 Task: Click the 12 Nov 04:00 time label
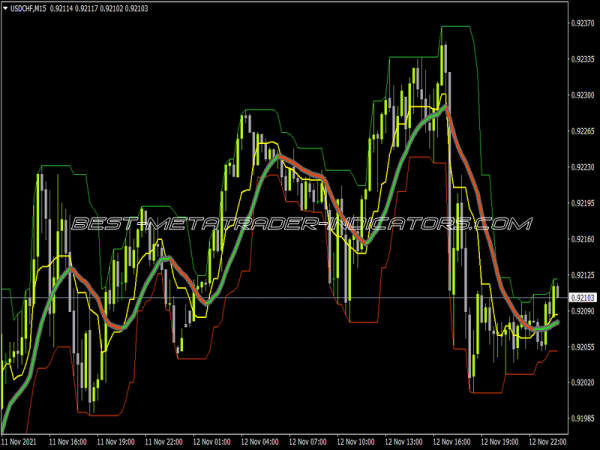point(259,442)
